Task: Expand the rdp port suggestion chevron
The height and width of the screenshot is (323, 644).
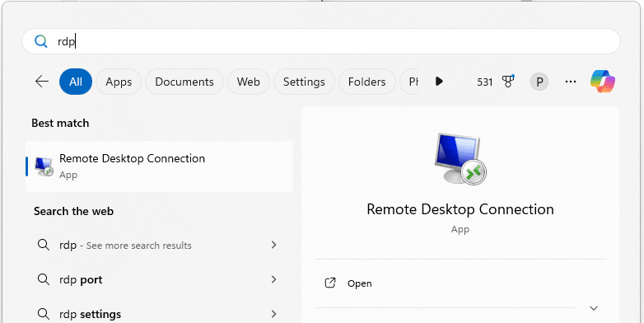Action: pyautogui.click(x=274, y=279)
